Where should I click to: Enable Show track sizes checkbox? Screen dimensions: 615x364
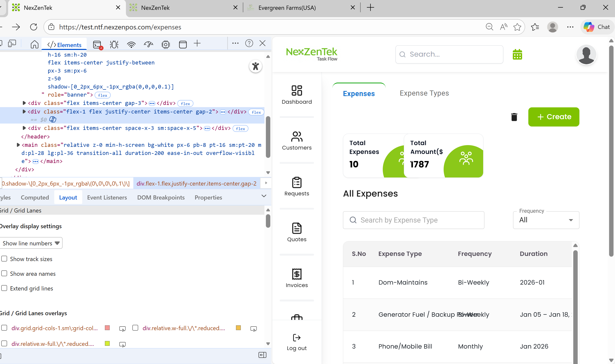[x=4, y=259]
